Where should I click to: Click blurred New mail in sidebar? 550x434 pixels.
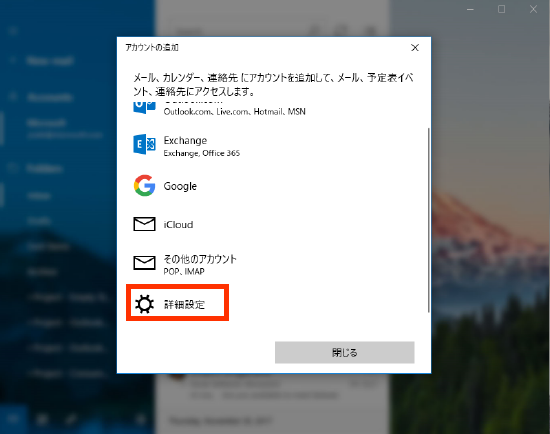click(x=49, y=61)
